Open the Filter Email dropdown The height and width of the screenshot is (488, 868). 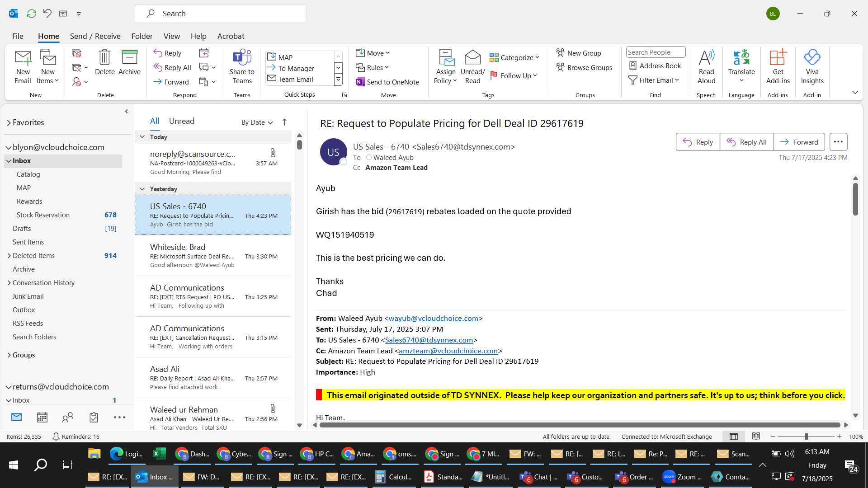pyautogui.click(x=654, y=80)
